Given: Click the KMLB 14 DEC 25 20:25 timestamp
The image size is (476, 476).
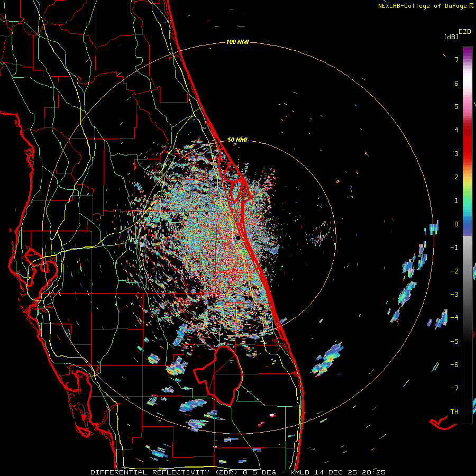Looking at the screenshot, I should click(337, 472).
